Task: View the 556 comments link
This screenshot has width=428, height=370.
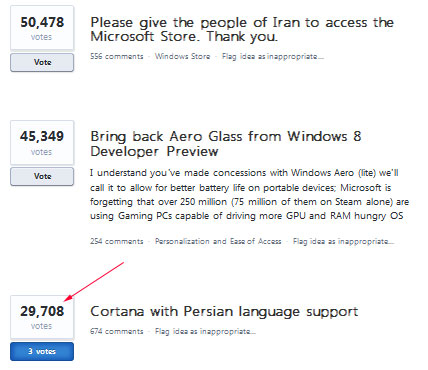Action: click(117, 56)
